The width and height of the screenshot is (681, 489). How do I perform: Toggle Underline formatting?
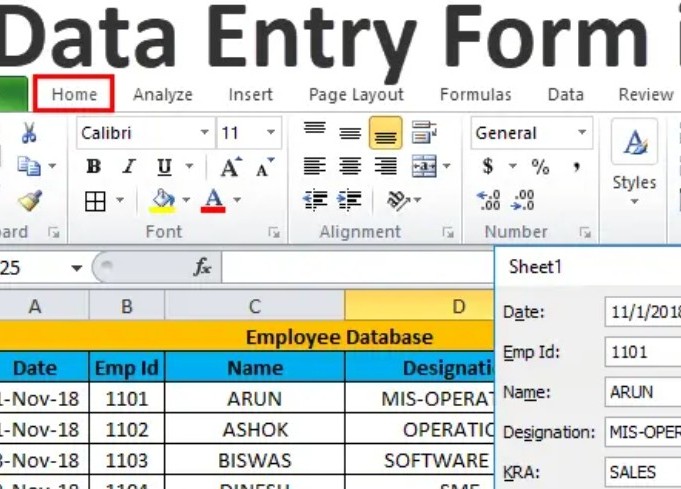[164, 167]
